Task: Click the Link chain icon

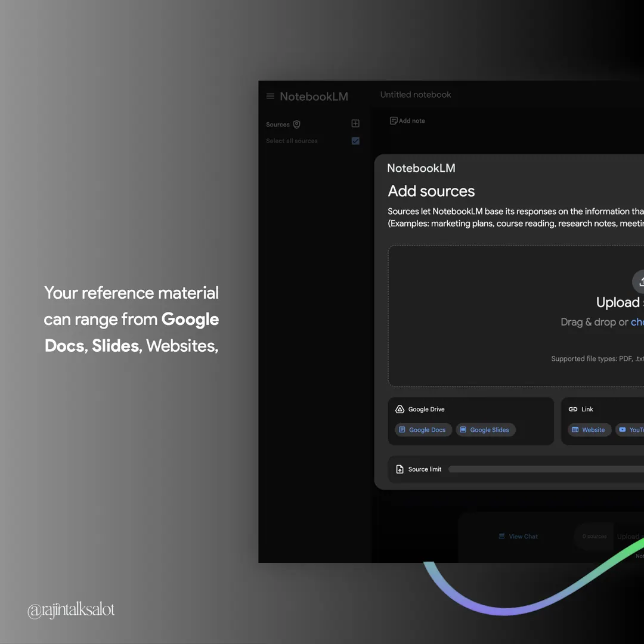Action: (572, 409)
